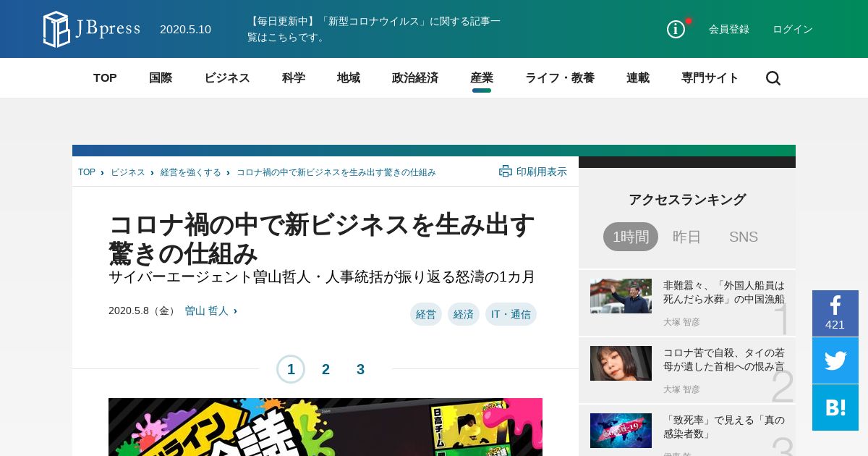
Task: Open ビジネス navigation item
Action: point(227,78)
